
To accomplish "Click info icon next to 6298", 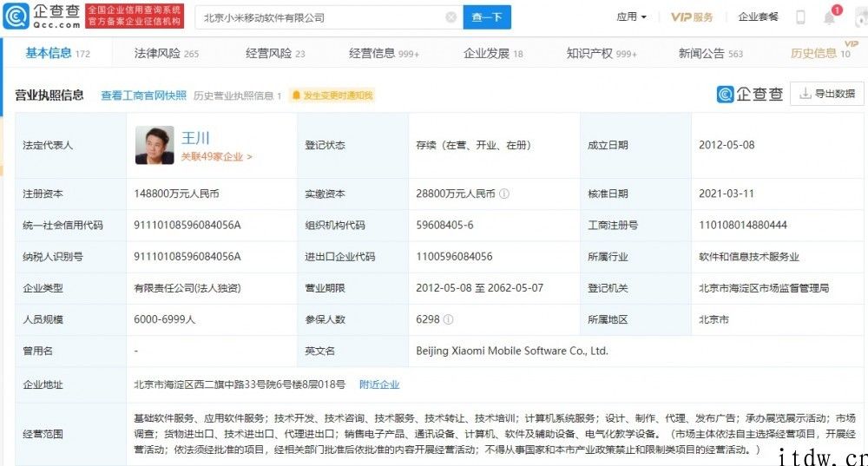I will [x=449, y=319].
